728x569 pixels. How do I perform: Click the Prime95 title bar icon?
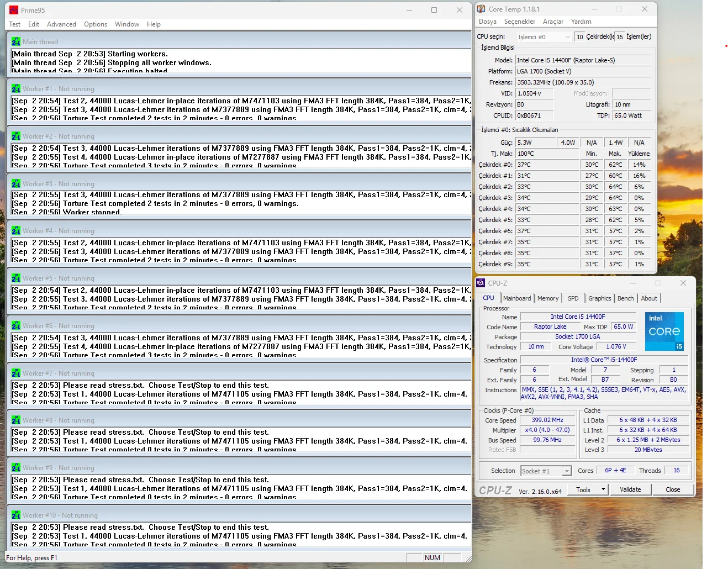(x=14, y=10)
